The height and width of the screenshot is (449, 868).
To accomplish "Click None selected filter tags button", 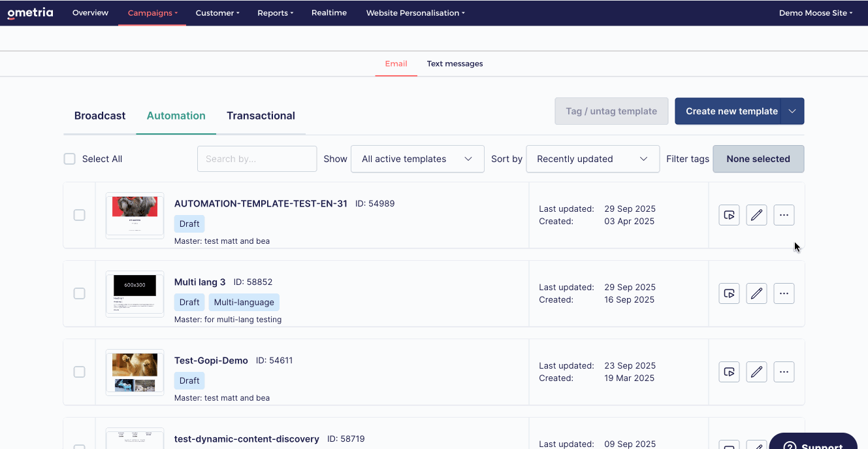I will click(x=758, y=159).
